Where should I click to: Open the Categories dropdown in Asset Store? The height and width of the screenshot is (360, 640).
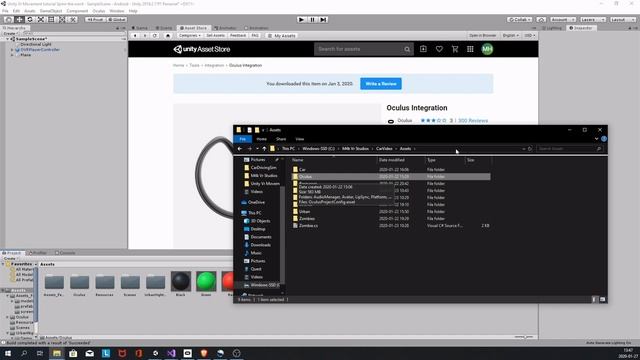click(190, 36)
